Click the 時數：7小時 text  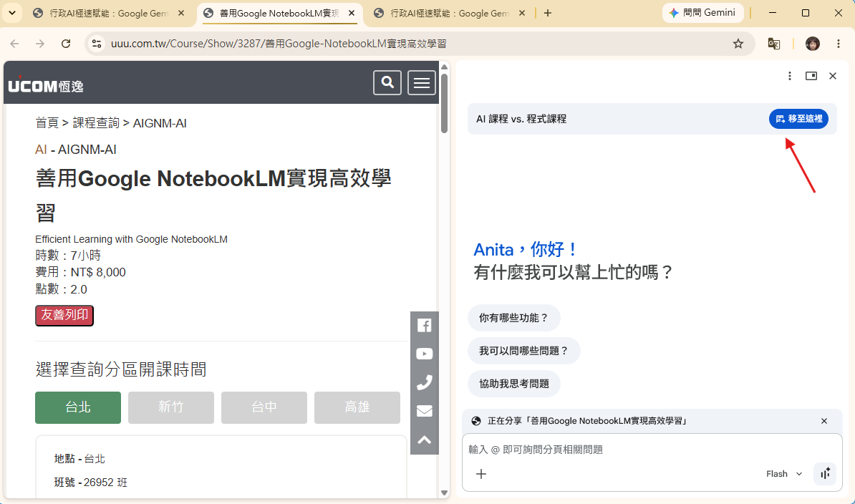click(x=68, y=256)
